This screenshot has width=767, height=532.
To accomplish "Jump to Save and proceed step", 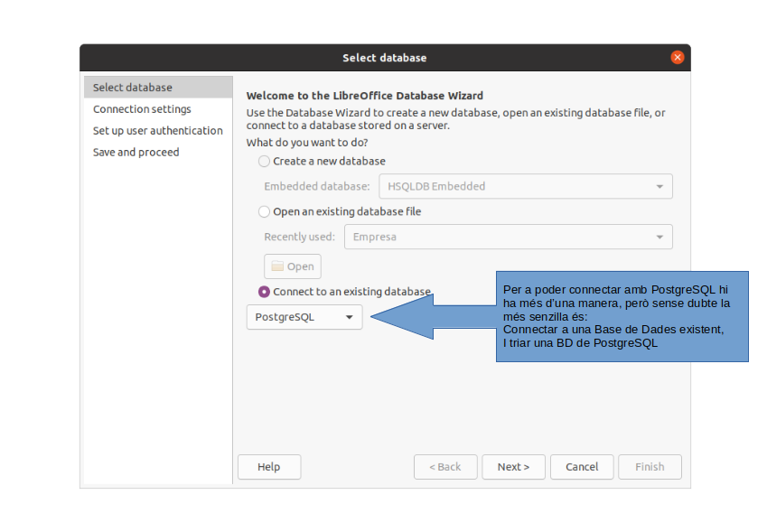I will tap(158, 152).
